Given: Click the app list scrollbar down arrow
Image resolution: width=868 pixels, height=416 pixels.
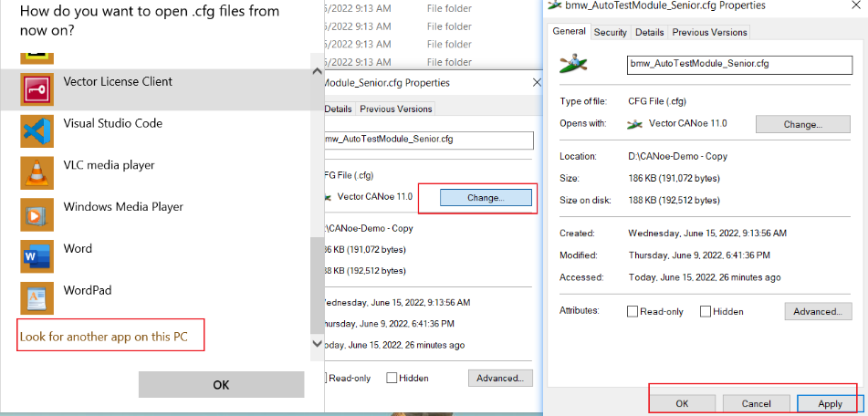Looking at the screenshot, I should pyautogui.click(x=318, y=343).
